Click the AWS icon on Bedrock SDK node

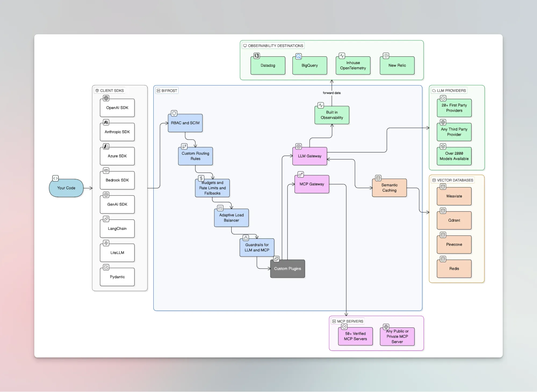coord(106,171)
